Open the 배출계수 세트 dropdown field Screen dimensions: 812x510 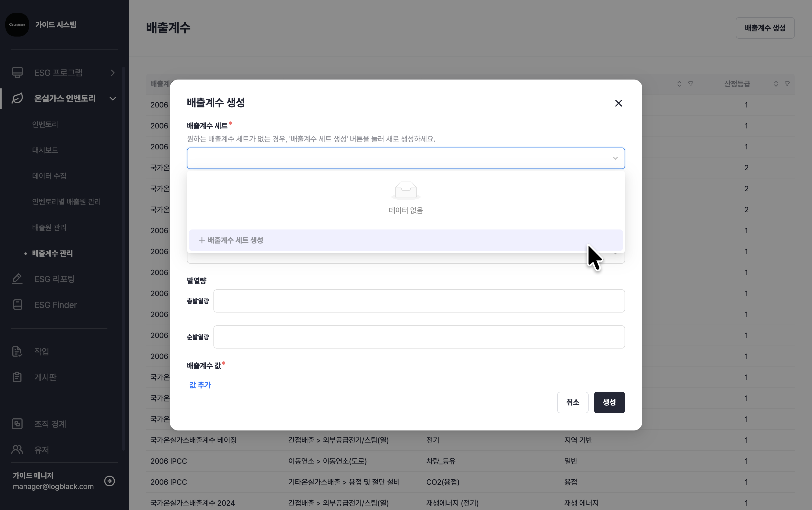405,158
